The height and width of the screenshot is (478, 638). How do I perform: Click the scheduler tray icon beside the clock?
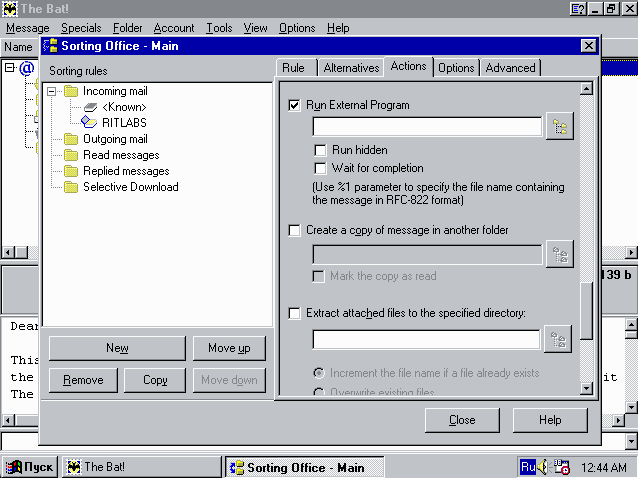click(x=562, y=467)
